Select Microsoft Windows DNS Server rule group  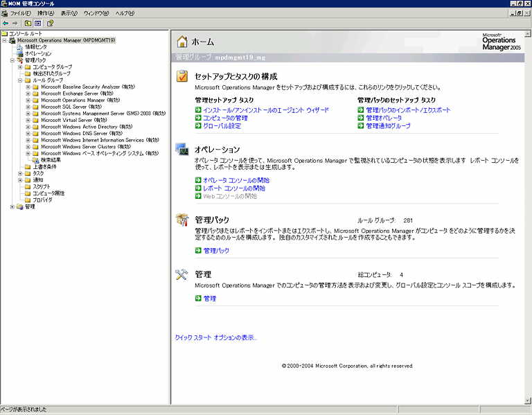click(82, 133)
